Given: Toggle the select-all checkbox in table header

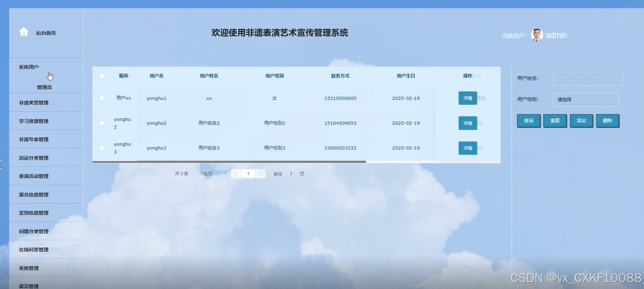Looking at the screenshot, I should [x=102, y=76].
